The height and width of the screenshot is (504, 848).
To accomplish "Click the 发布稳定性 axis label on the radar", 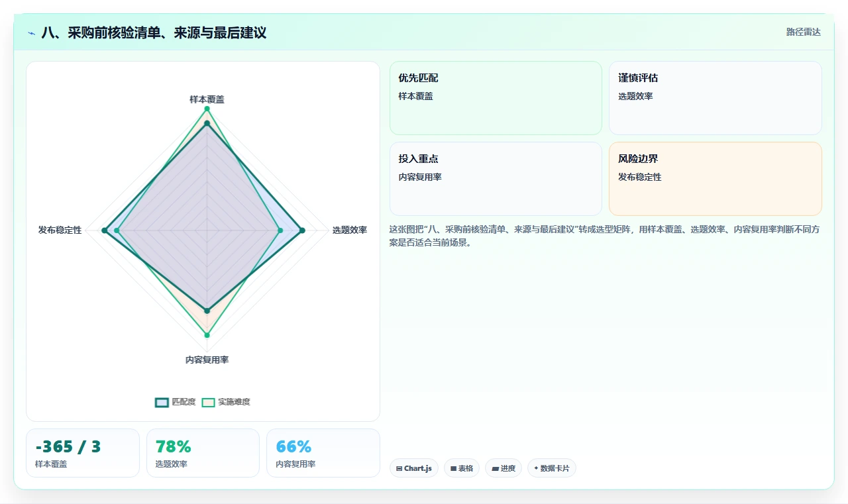I will [x=60, y=230].
